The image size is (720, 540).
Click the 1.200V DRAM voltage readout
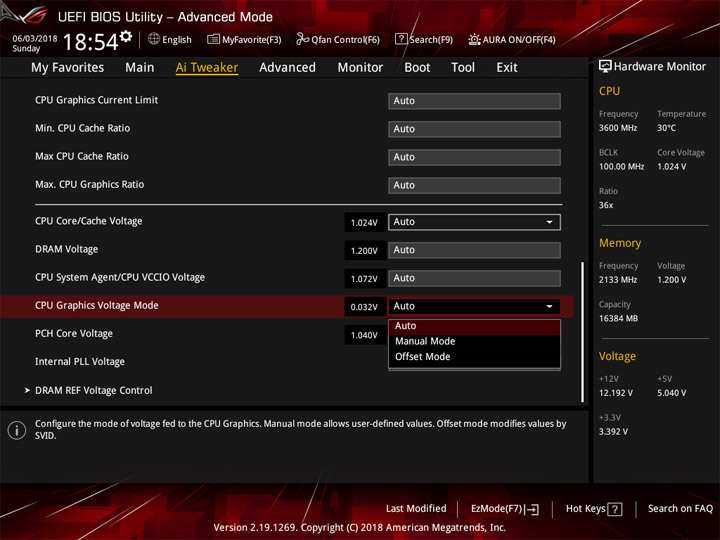[365, 251]
